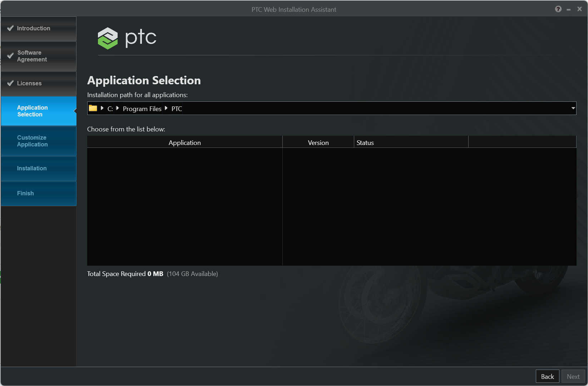This screenshot has width=588, height=386.
Task: Click the checkmark beside Software Agreement
Action: click(x=10, y=56)
